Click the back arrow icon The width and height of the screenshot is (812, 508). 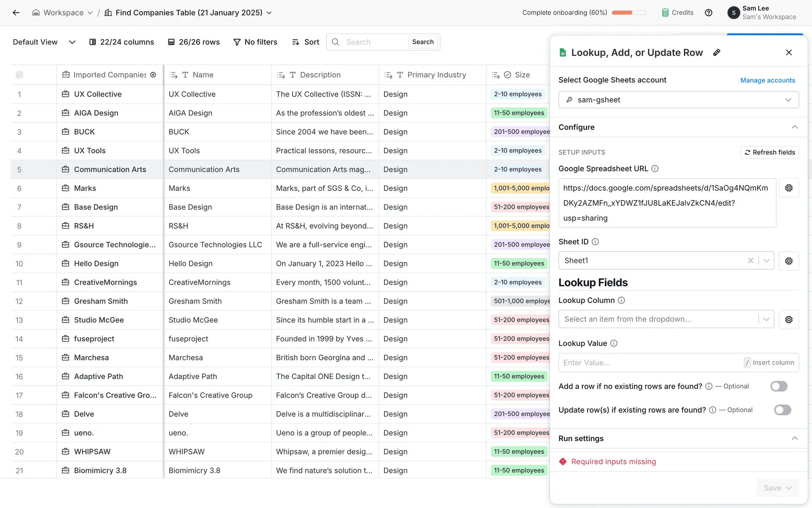[x=16, y=13]
